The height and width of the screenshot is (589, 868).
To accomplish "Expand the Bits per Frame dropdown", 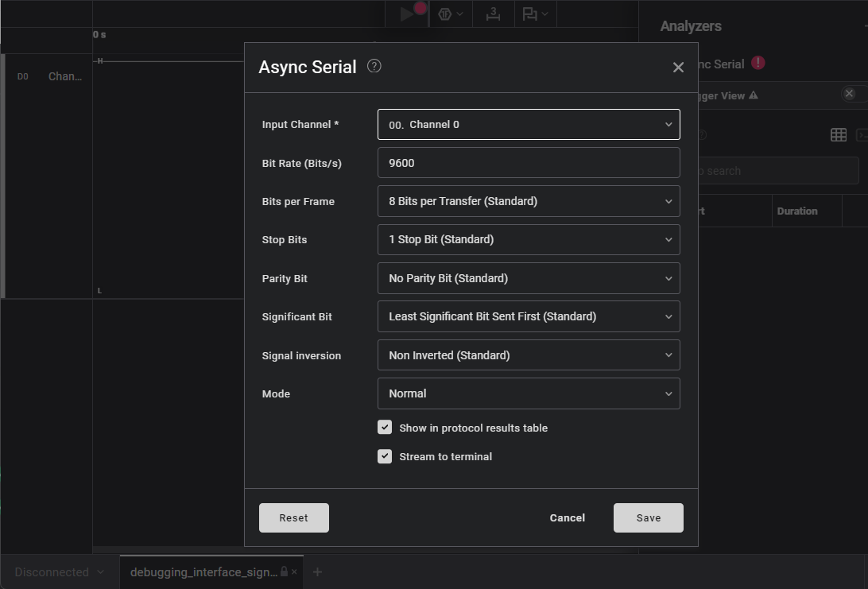I will tap(529, 201).
